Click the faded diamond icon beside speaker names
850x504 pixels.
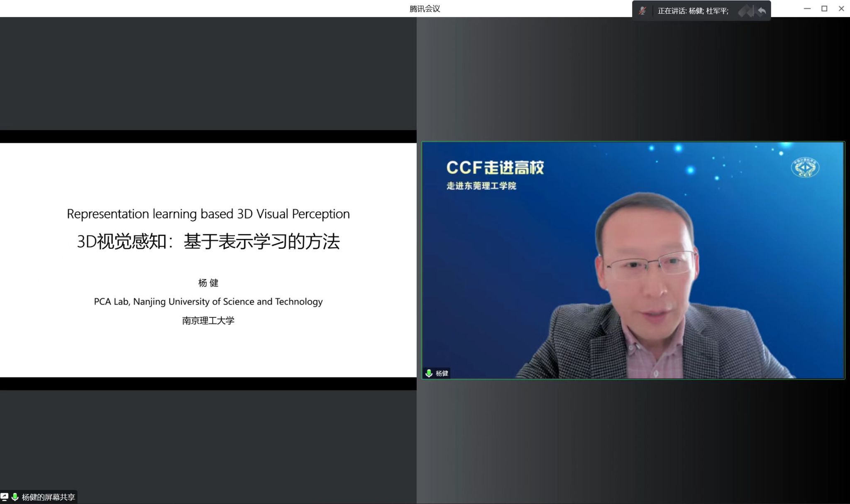[x=745, y=11]
